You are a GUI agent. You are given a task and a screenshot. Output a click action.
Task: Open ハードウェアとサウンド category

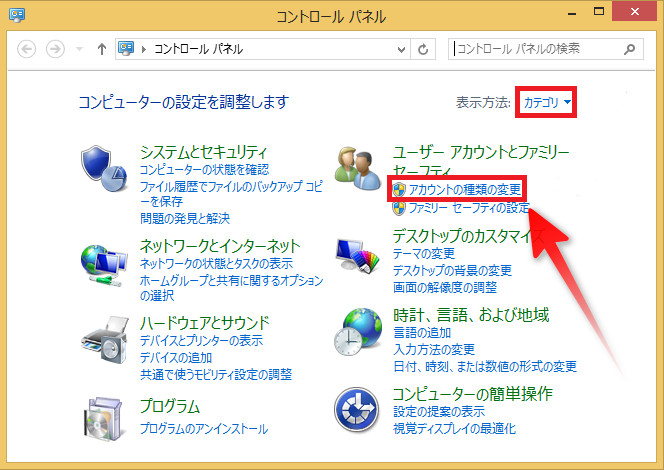[x=205, y=323]
